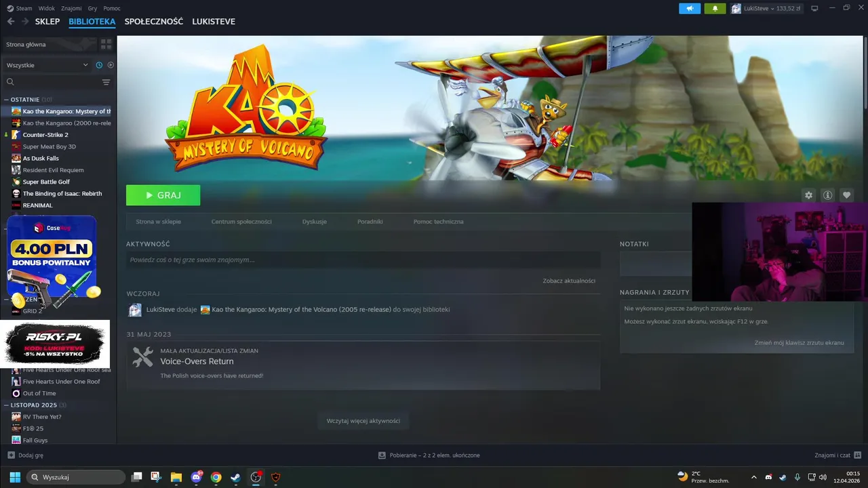868x488 pixels.
Task: Open the BIBLIOTEKA tab
Action: (92, 22)
